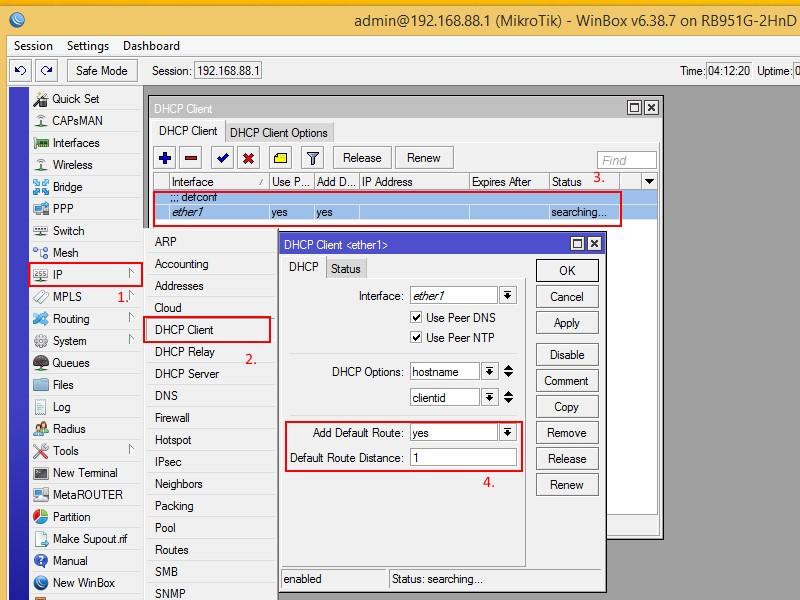
Task: Open New Terminal from sidebar
Action: [85, 473]
